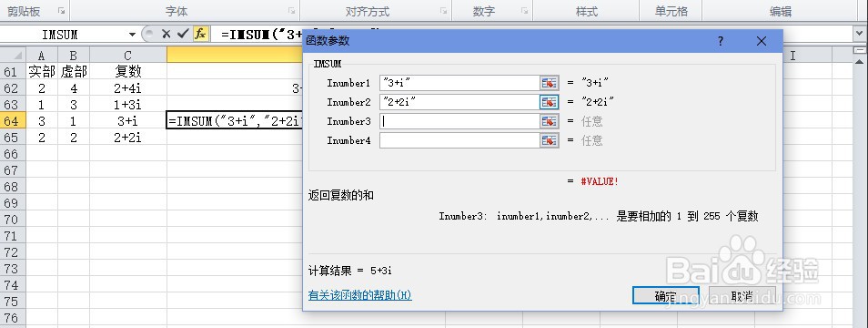The height and width of the screenshot is (328, 868).
Task: Click cell containing 实部
Action: [x=42, y=71]
